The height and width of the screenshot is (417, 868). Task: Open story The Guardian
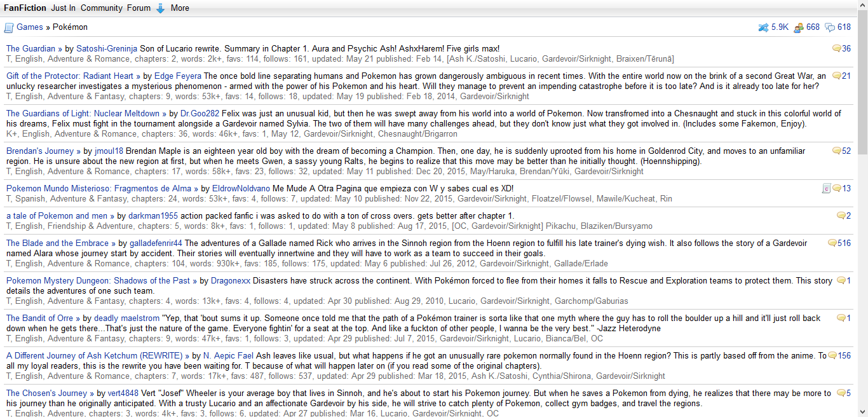(x=34, y=48)
